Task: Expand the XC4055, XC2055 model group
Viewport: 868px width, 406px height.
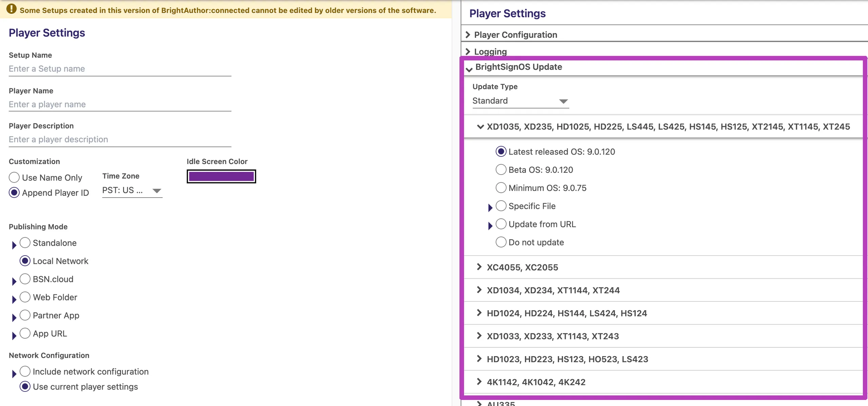Action: 479,267
